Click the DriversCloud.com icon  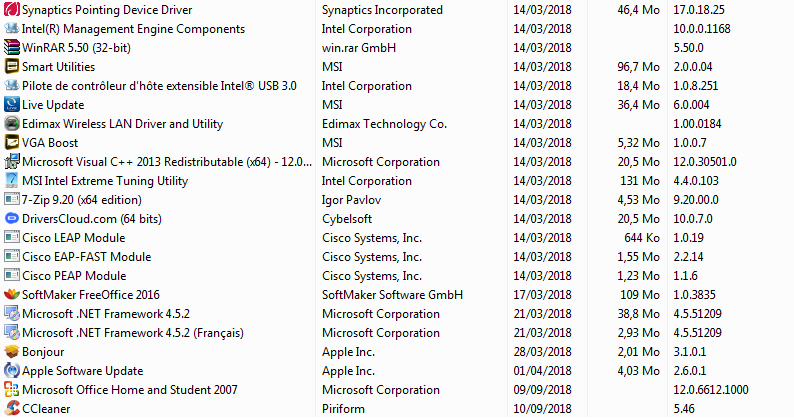click(x=12, y=219)
